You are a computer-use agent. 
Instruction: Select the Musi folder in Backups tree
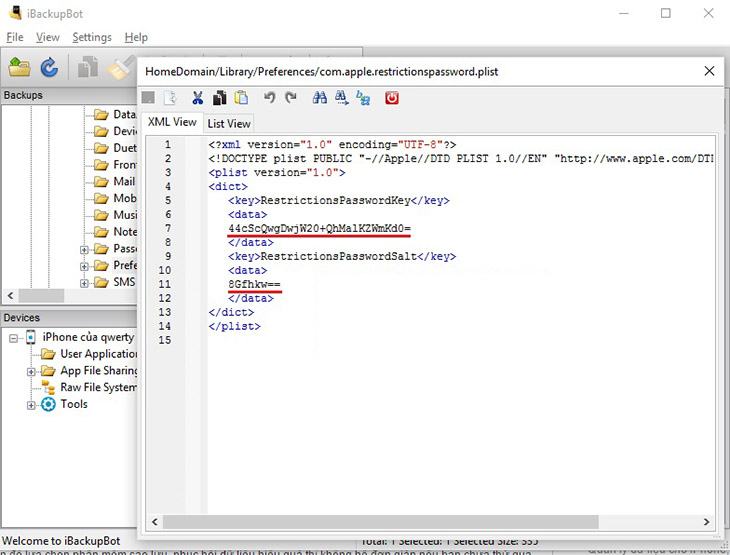click(115, 215)
